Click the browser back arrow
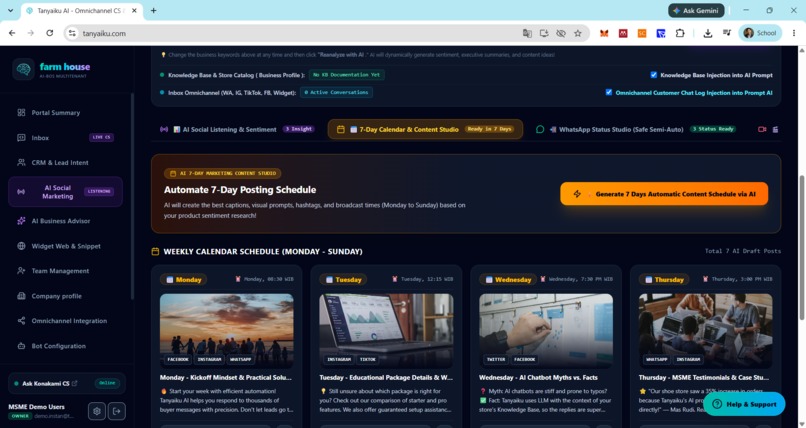 (x=12, y=33)
